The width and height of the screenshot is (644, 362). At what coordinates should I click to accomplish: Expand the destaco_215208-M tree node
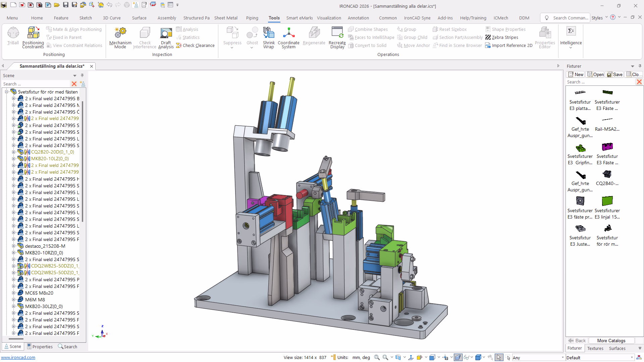(14, 246)
